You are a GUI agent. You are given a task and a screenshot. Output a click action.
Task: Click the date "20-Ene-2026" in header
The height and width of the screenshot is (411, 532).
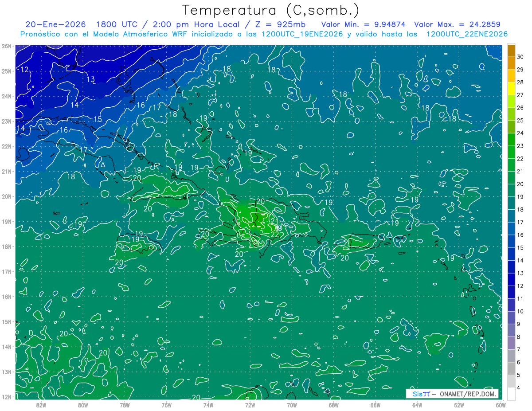pyautogui.click(x=55, y=24)
